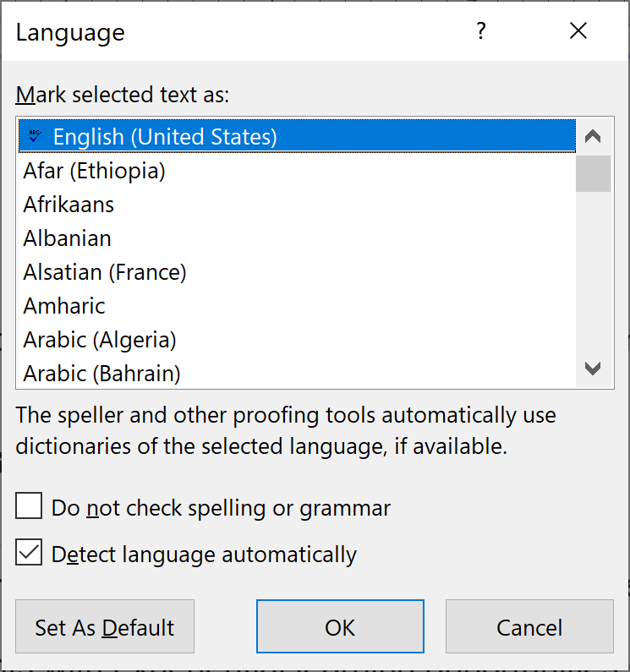Image resolution: width=630 pixels, height=672 pixels.
Task: Select English (United States) in list
Action: click(x=165, y=136)
